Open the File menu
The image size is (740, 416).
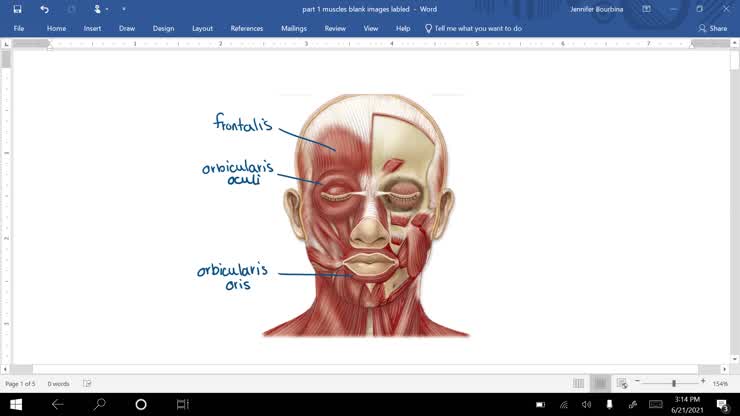click(18, 28)
